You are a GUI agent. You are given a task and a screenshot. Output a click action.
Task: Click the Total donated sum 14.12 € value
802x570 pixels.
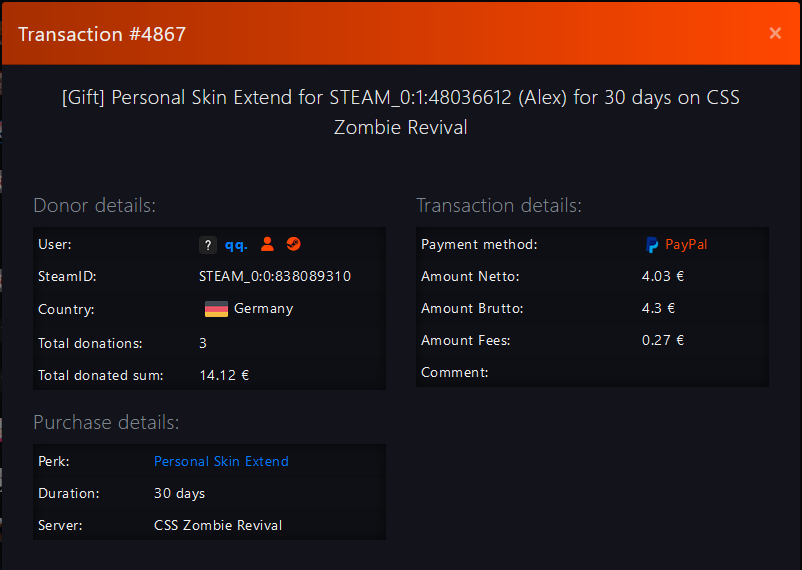[224, 375]
